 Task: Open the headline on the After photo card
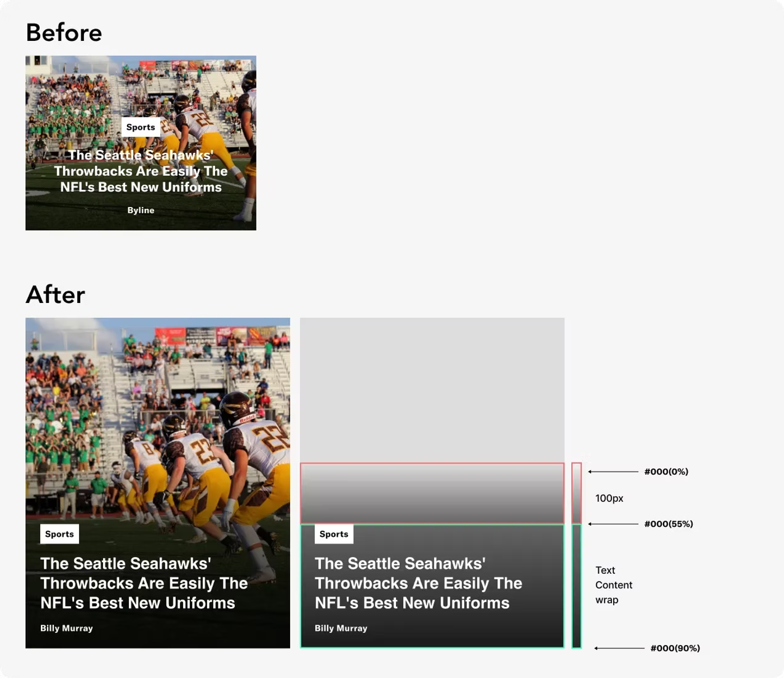click(144, 583)
